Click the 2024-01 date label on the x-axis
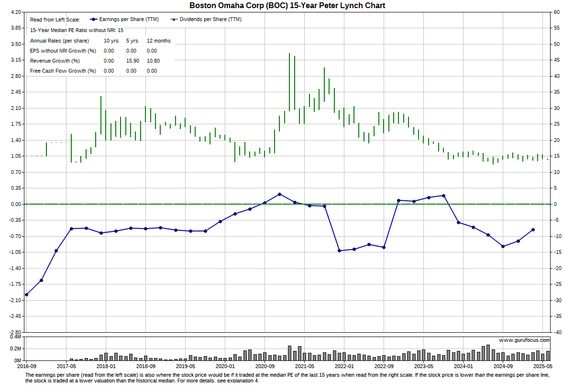 [463, 366]
